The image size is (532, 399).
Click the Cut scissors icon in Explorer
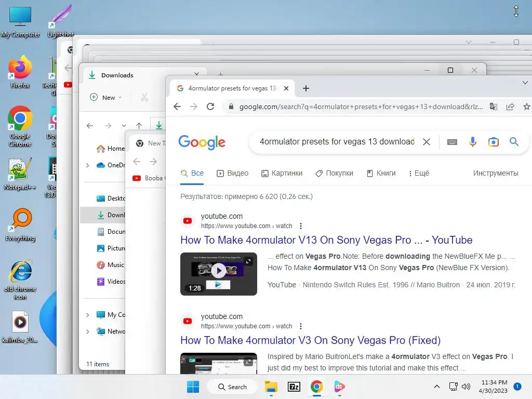[144, 98]
